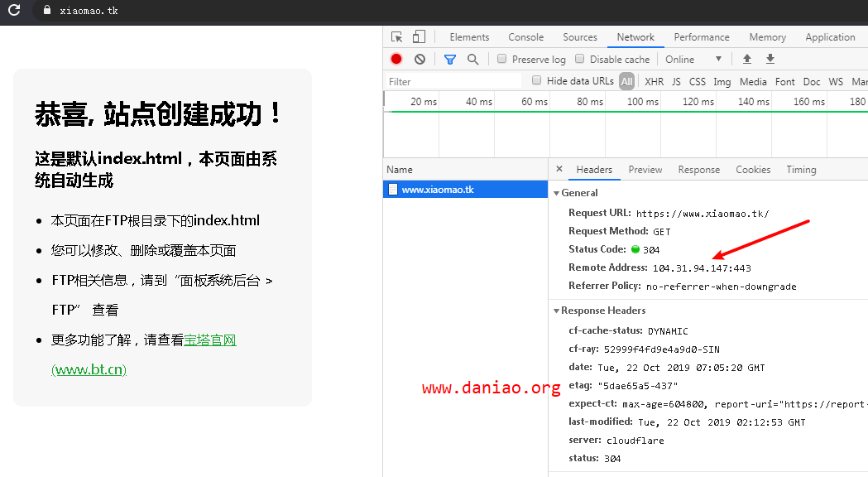Export HAR file using download arrow icon

click(770, 59)
